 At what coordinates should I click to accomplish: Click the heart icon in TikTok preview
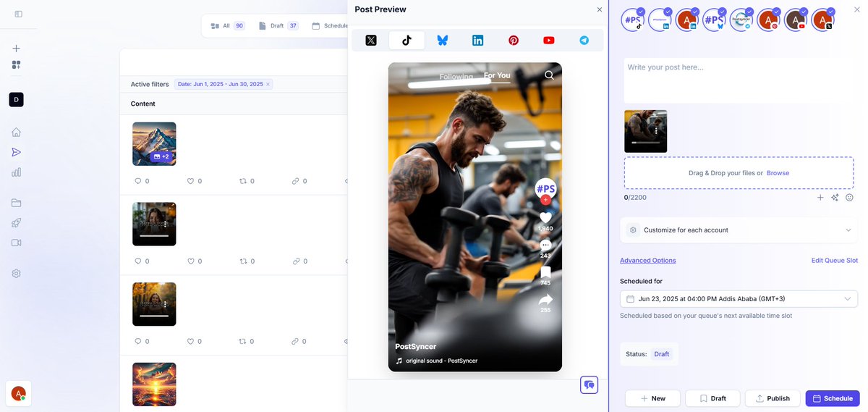pos(545,217)
